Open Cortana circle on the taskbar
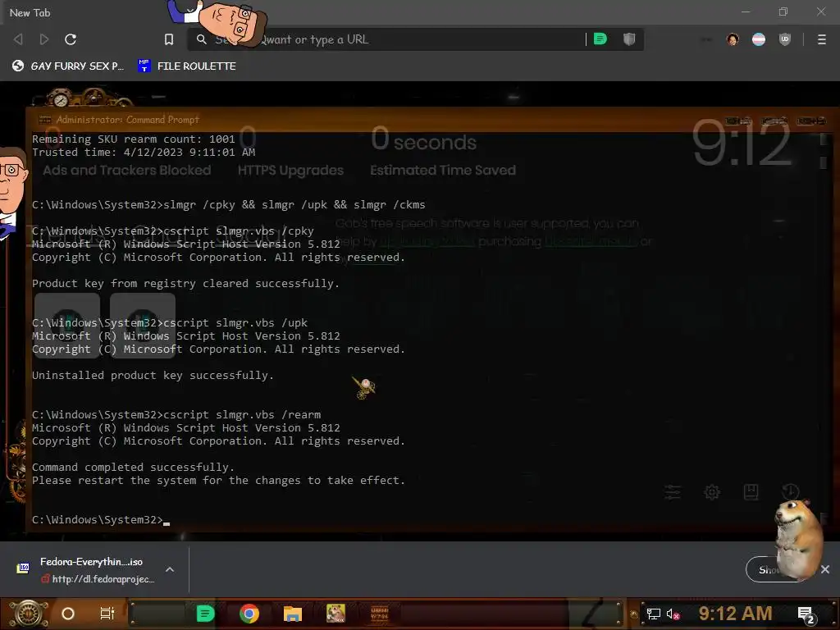Viewport: 840px width, 630px height. pyautogui.click(x=68, y=614)
